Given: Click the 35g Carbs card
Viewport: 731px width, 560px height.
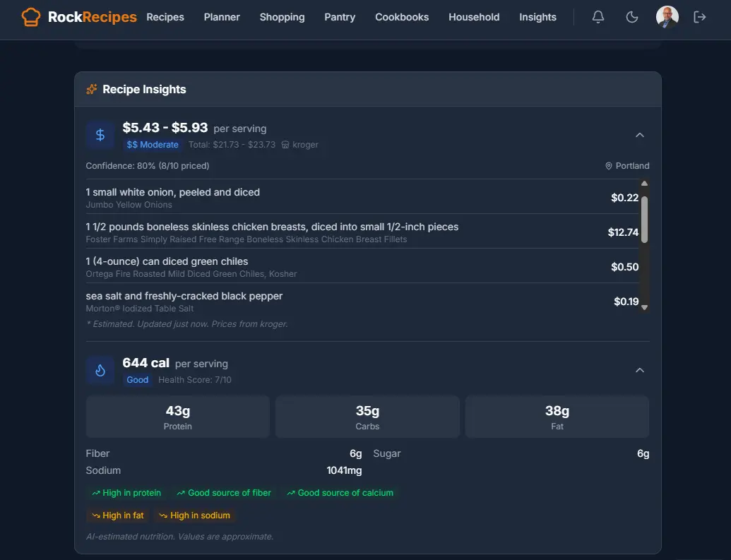Looking at the screenshot, I should 367,417.
